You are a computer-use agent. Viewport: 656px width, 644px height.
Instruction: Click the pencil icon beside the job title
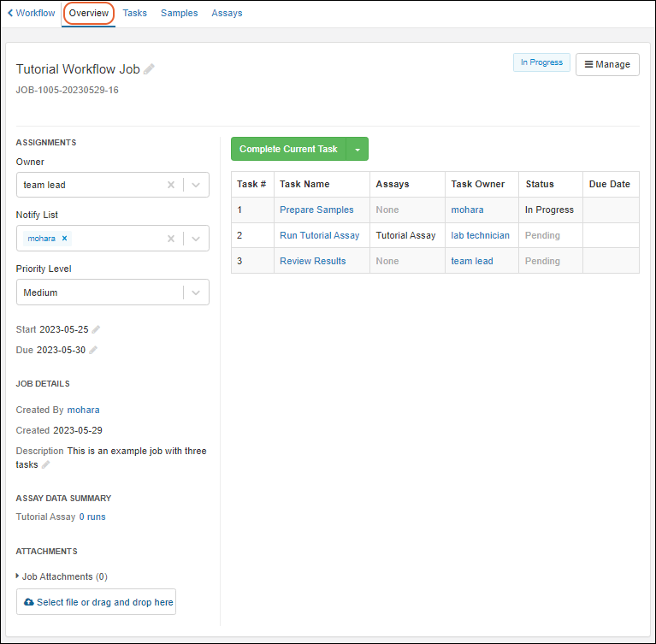[x=150, y=69]
